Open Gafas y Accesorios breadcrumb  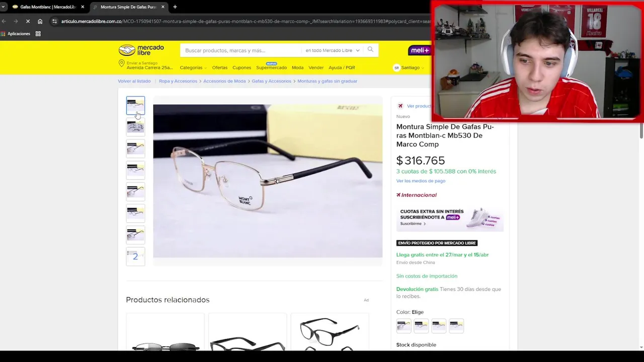(x=271, y=81)
